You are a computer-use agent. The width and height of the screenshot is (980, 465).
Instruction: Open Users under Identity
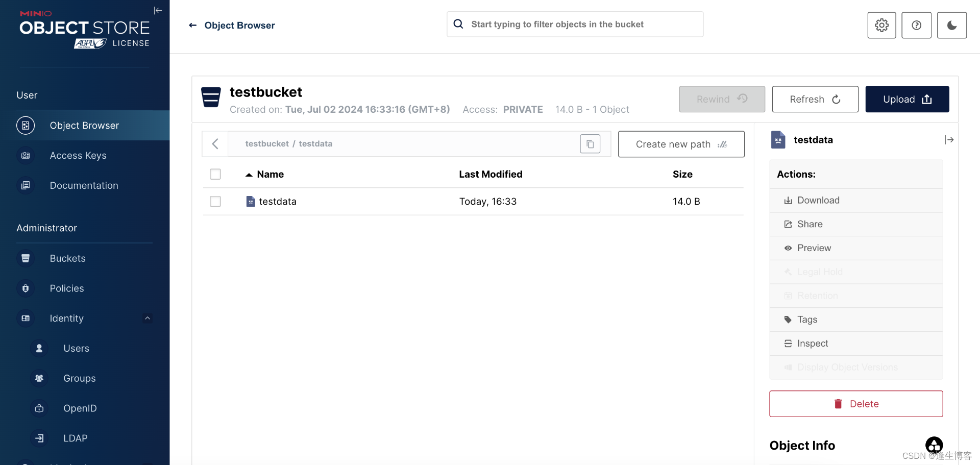tap(85, 348)
